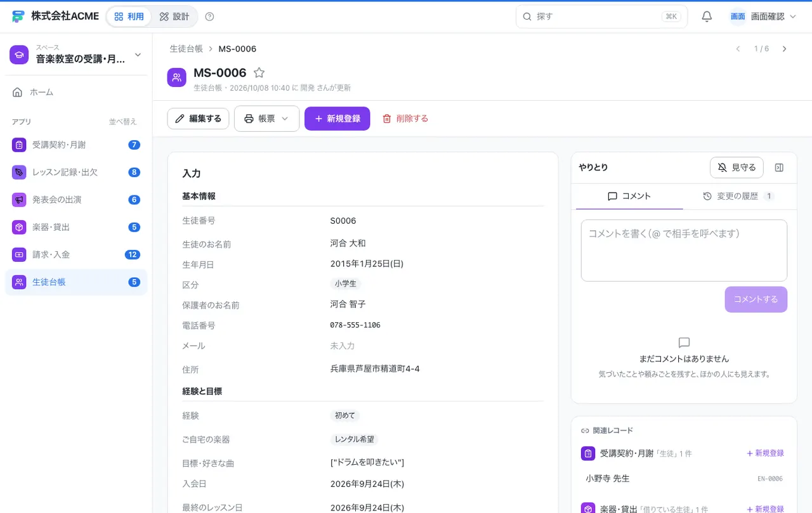Open notifications bell icon

[x=707, y=16]
